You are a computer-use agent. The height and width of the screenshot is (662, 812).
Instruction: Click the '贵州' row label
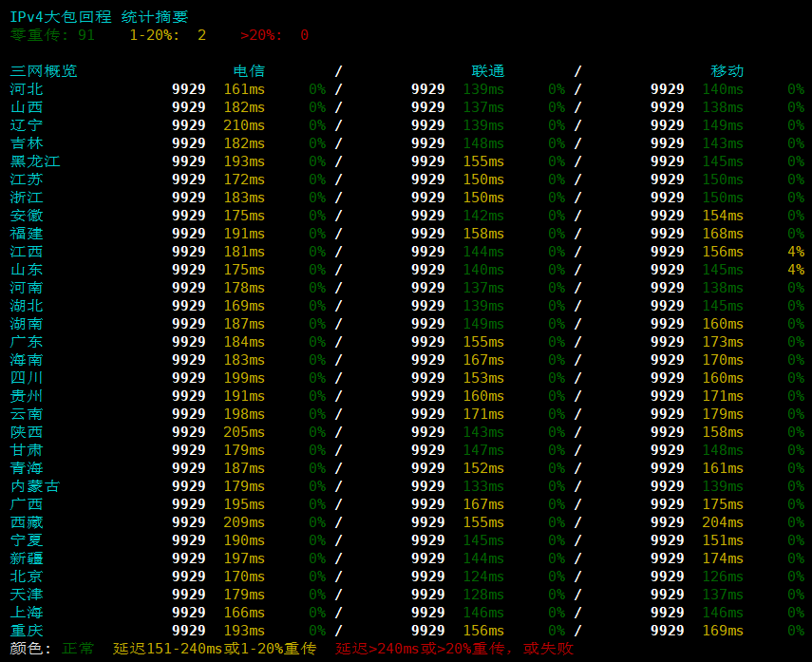click(x=27, y=396)
